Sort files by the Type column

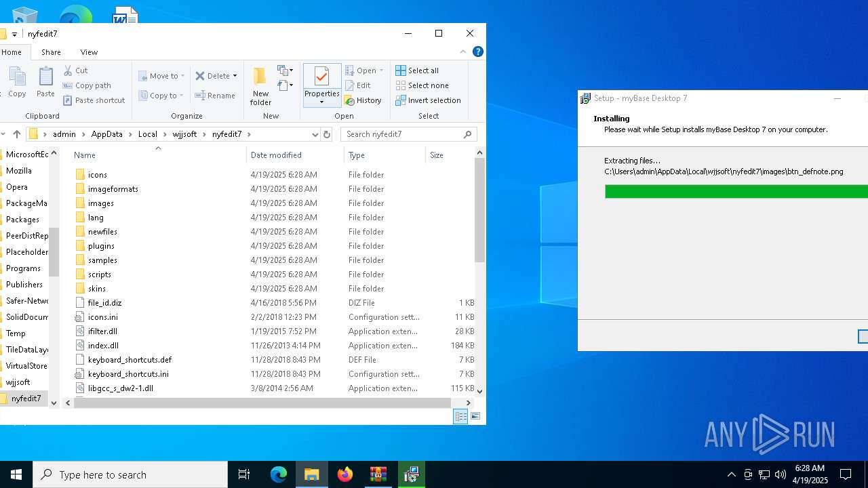(385, 155)
